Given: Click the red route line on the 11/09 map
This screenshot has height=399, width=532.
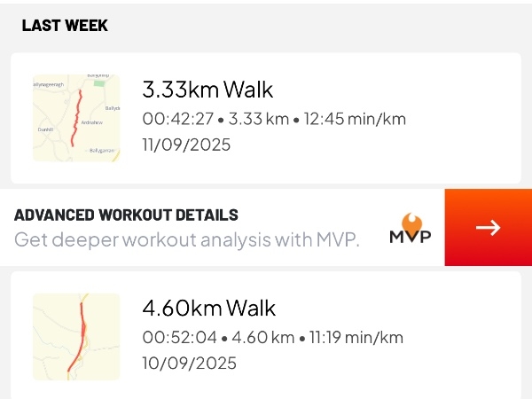Looking at the screenshot, I should 77,115.
